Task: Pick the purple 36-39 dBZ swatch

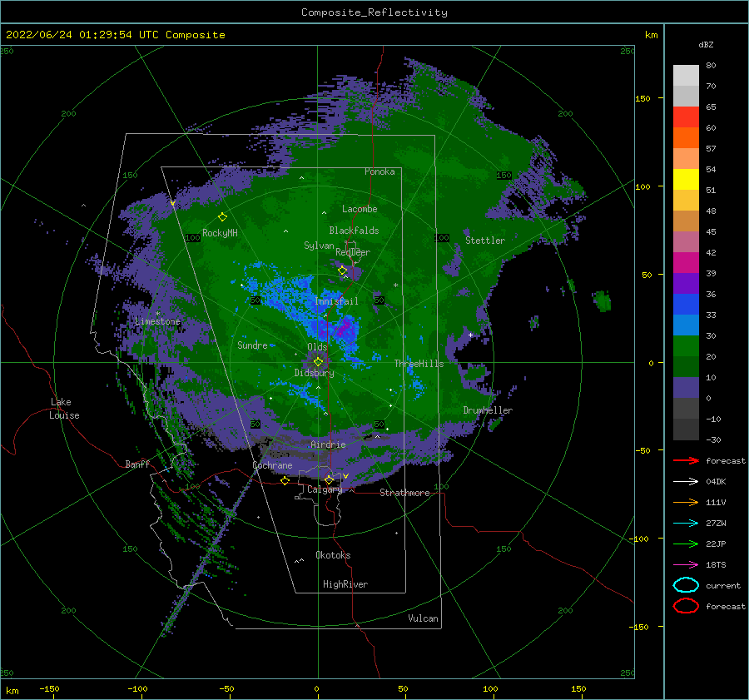Action: 686,284
